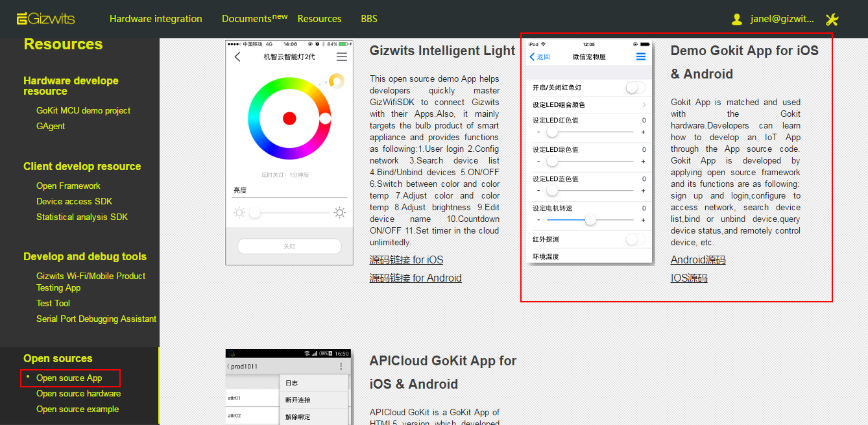Click the wrench tools icon top right
The width and height of the screenshot is (868, 425).
(832, 19)
